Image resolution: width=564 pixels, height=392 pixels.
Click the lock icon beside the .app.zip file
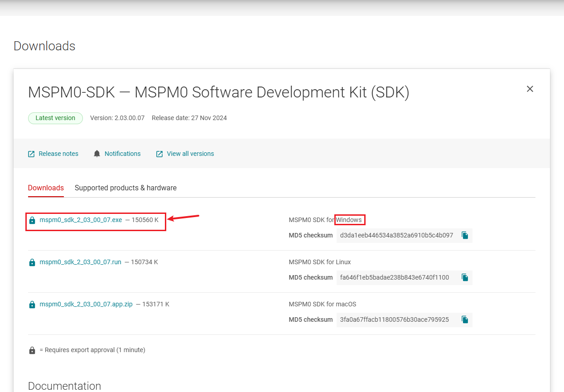click(32, 305)
